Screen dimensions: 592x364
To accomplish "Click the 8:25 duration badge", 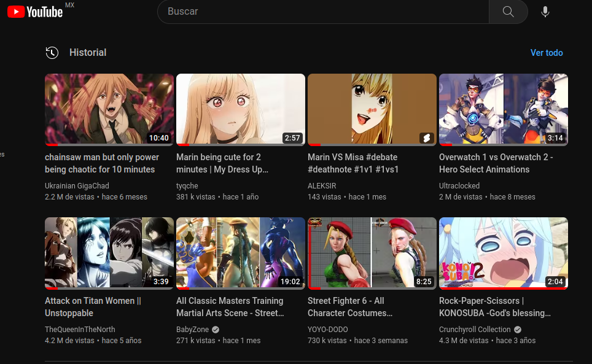I will coord(424,282).
